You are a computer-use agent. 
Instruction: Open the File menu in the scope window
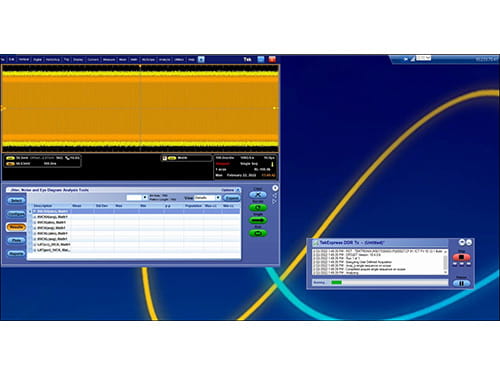2,59
